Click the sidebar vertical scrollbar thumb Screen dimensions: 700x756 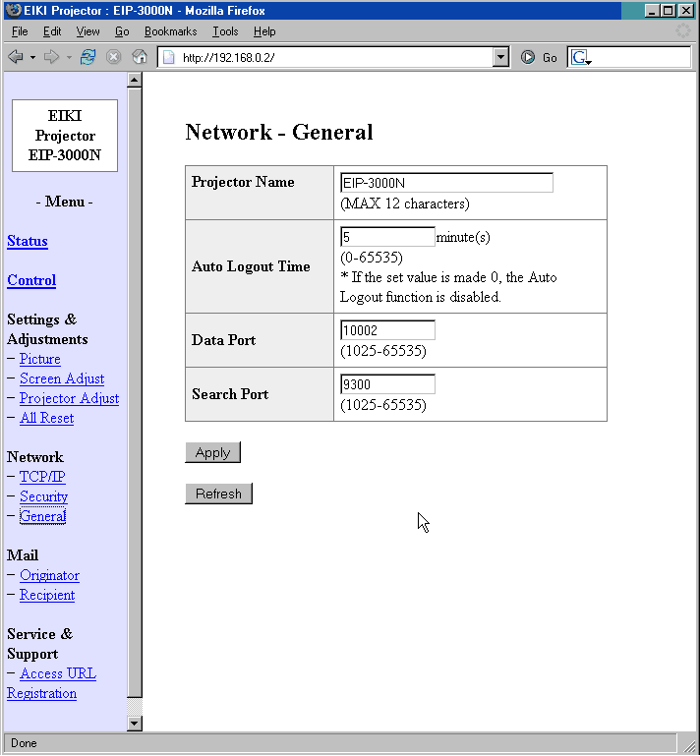pos(135,392)
